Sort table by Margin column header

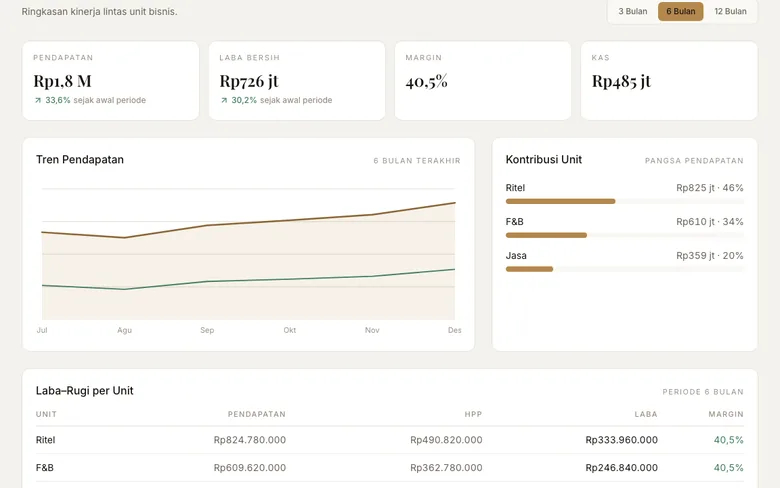[x=726, y=414]
